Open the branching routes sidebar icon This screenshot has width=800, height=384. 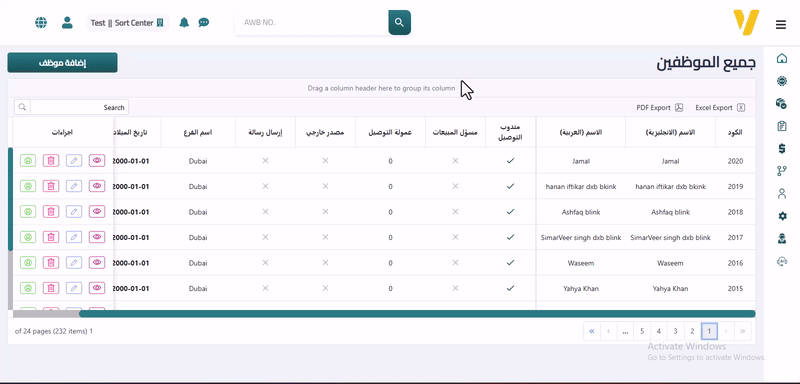[782, 171]
